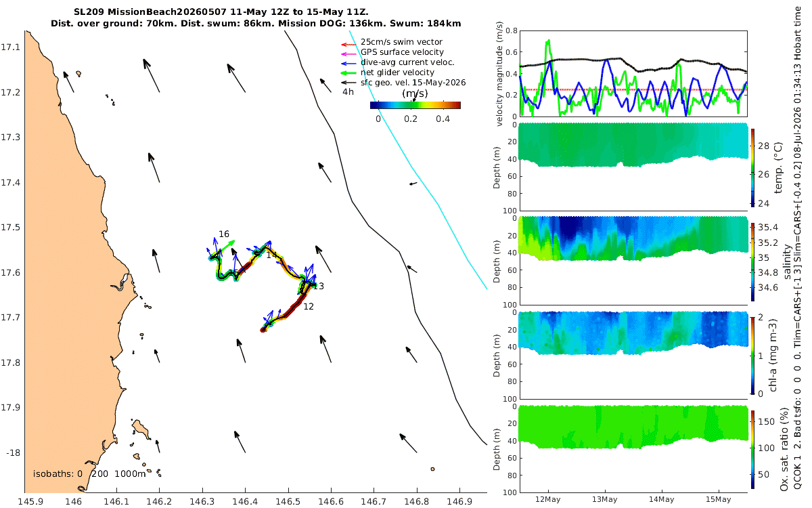Image resolution: width=812 pixels, height=508 pixels.
Task: Select the "GPS surface velocity" legend entry
Action: pos(402,52)
